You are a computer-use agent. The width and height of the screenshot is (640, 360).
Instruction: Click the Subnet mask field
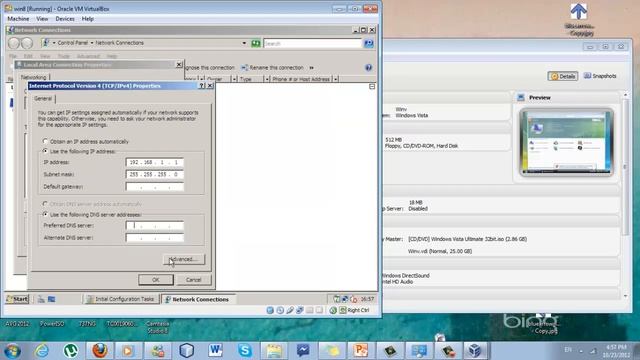click(155, 174)
